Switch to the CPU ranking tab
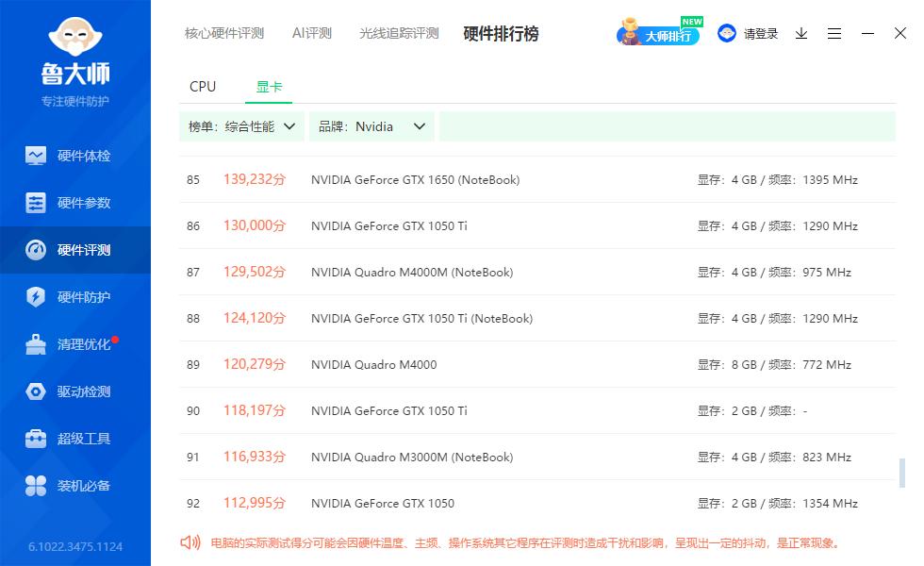The height and width of the screenshot is (566, 924). [x=202, y=86]
